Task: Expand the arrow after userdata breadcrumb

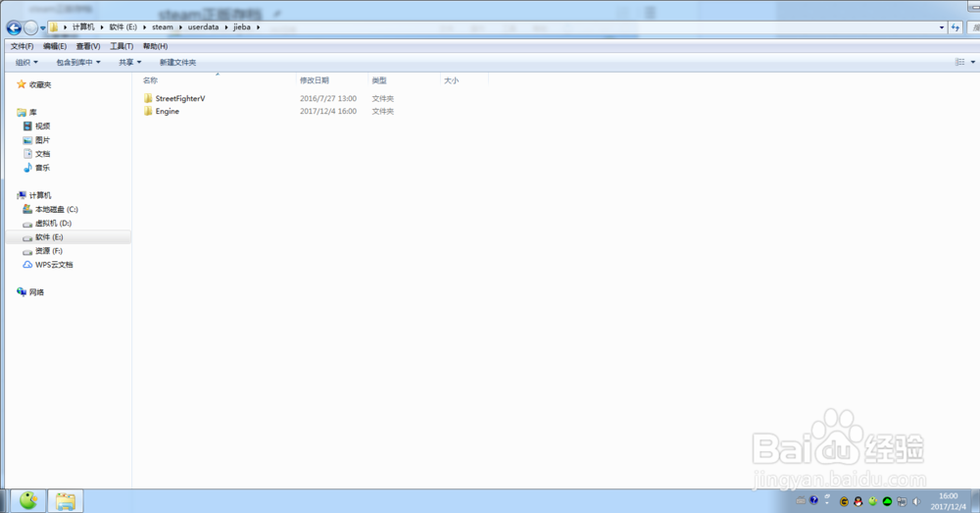Action: tap(226, 27)
